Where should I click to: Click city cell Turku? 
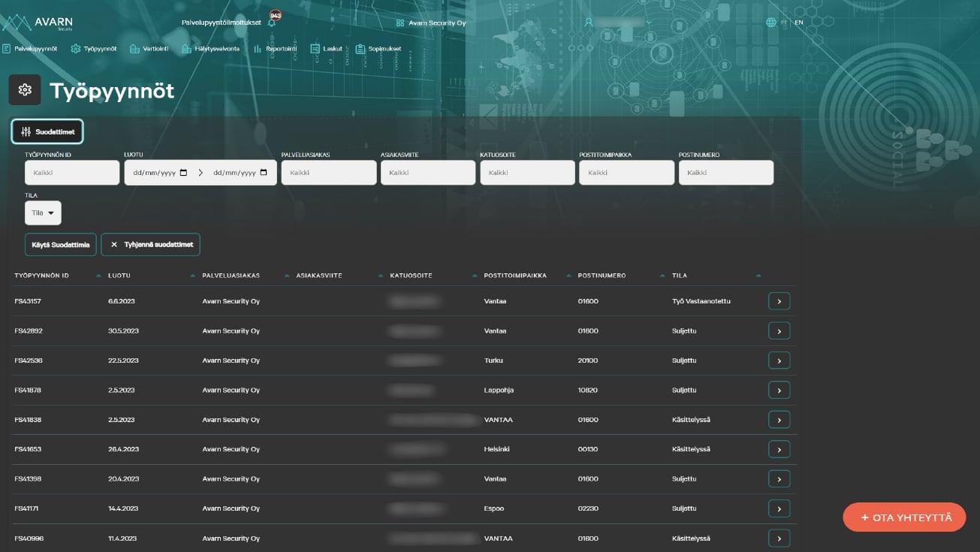[493, 360]
